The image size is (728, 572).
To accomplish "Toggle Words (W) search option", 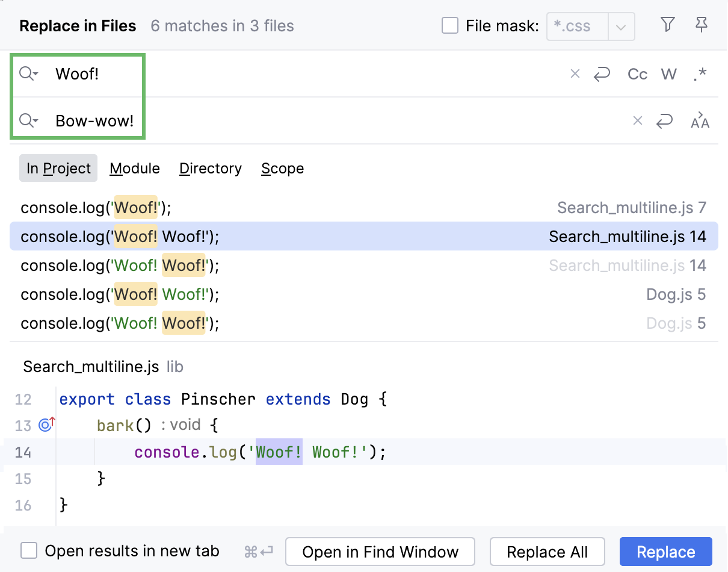I will [668, 74].
